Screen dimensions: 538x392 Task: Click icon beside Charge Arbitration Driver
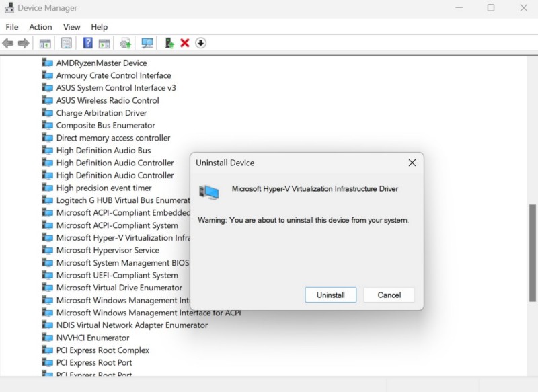coord(47,113)
